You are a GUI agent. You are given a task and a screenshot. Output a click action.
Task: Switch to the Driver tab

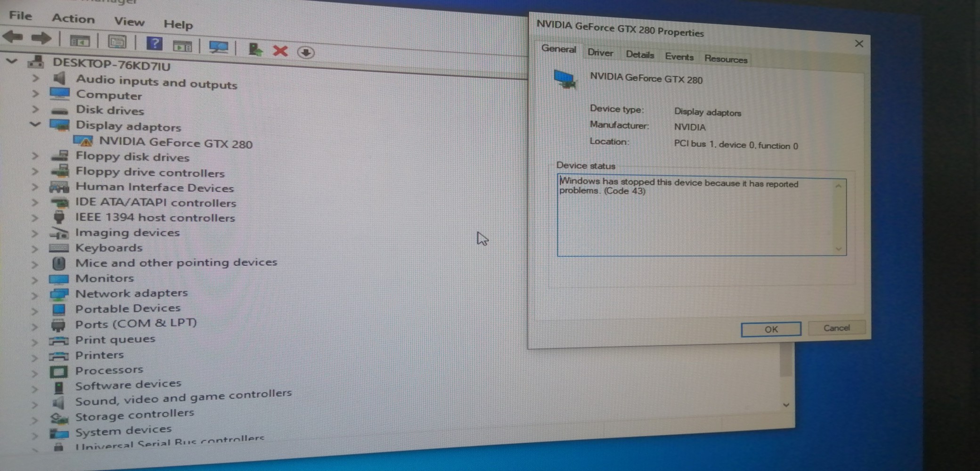(600, 52)
